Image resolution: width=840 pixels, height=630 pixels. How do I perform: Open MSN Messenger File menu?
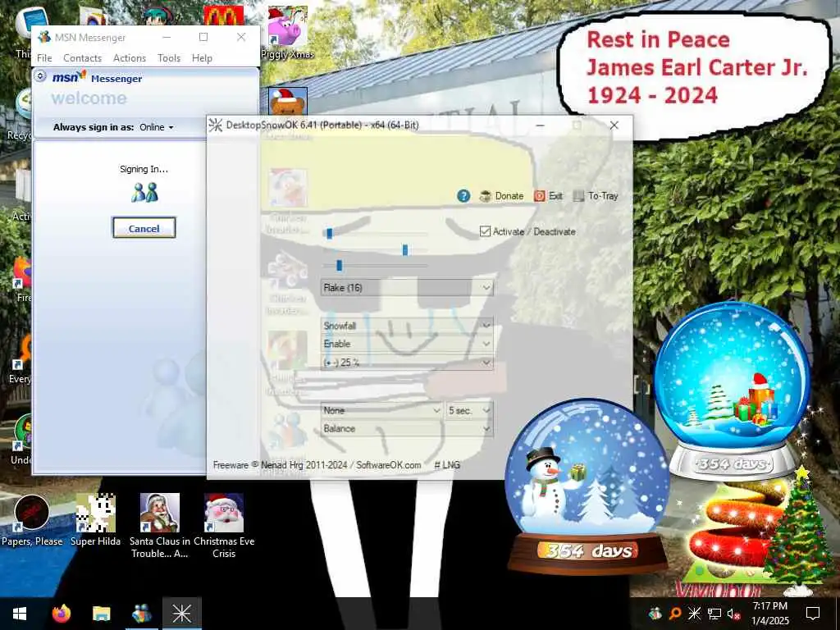coord(44,58)
